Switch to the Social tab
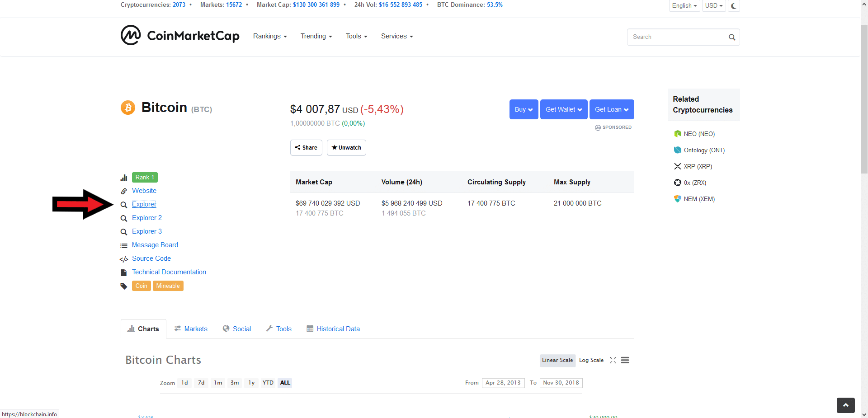This screenshot has height=418, width=868. (237, 329)
